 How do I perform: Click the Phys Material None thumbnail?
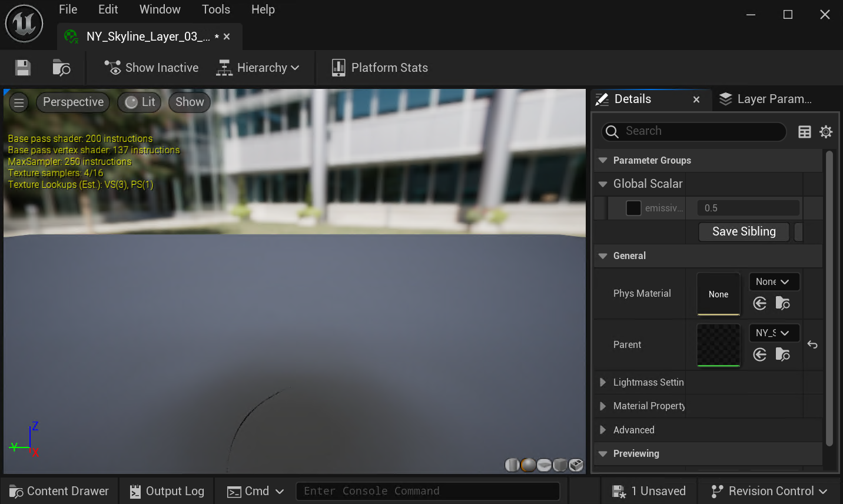[x=718, y=294]
